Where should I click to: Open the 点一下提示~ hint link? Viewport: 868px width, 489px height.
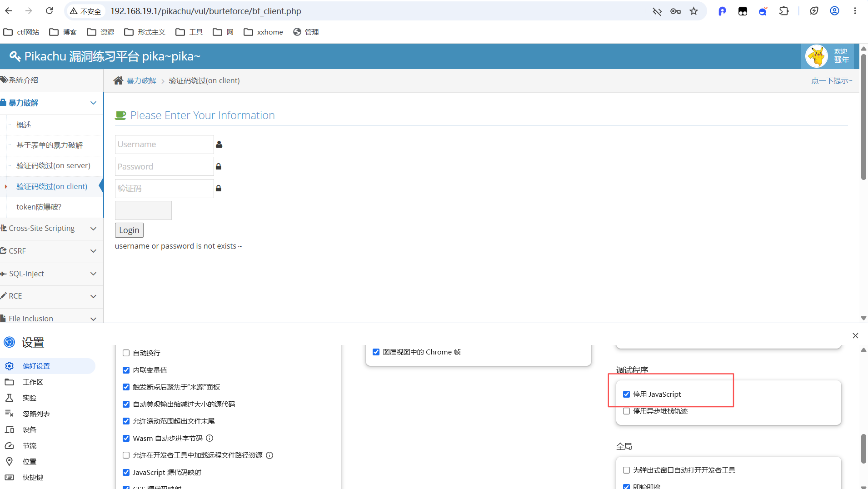click(832, 80)
